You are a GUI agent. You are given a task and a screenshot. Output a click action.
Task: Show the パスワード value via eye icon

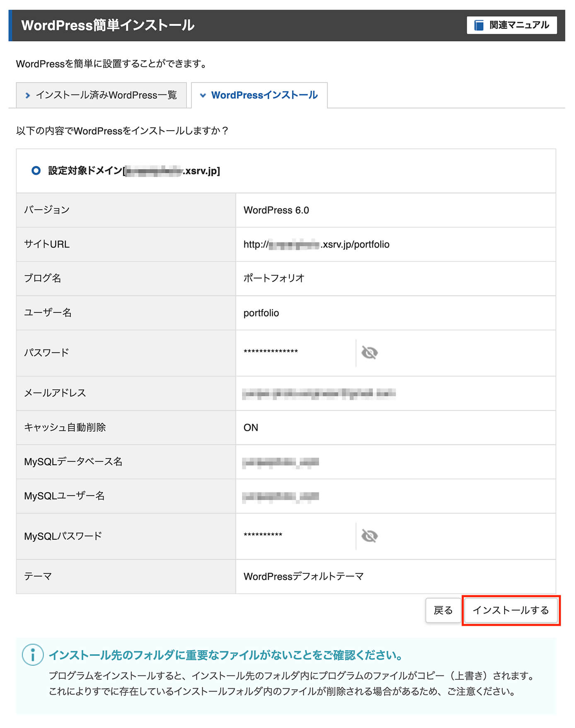369,353
